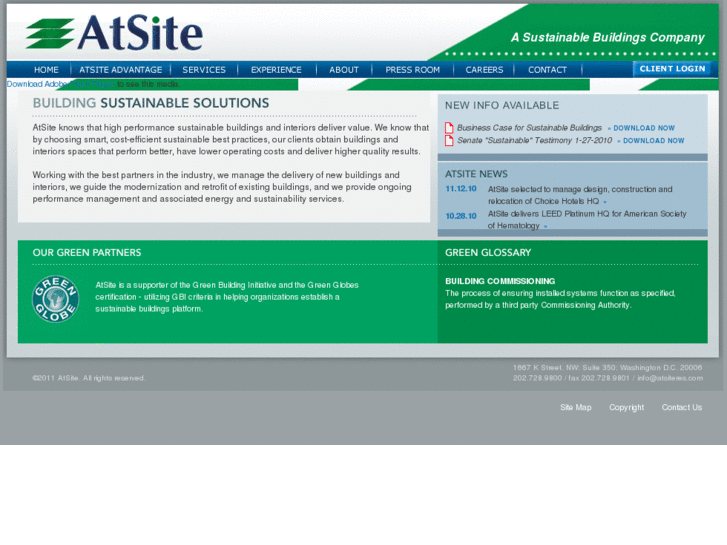Image resolution: width=727 pixels, height=545 pixels.
Task: Go to the HOME menu item
Action: (x=46, y=70)
